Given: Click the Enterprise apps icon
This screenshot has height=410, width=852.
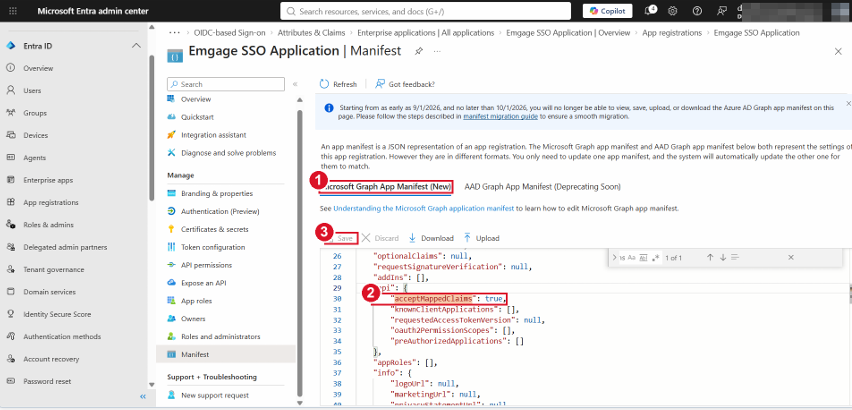Looking at the screenshot, I should point(10,180).
